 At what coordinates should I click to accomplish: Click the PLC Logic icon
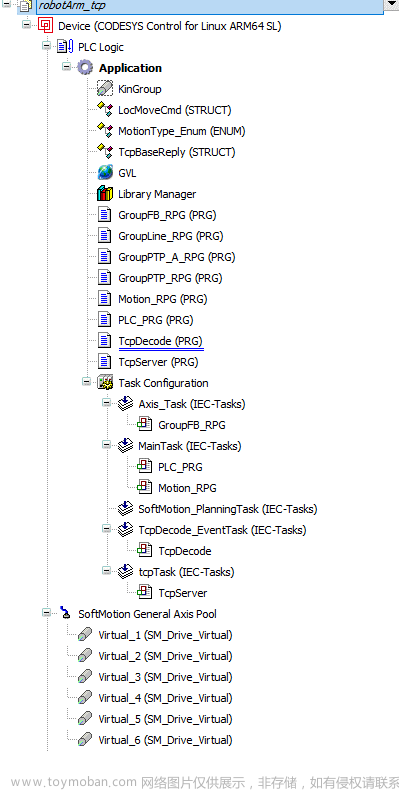coord(65,47)
